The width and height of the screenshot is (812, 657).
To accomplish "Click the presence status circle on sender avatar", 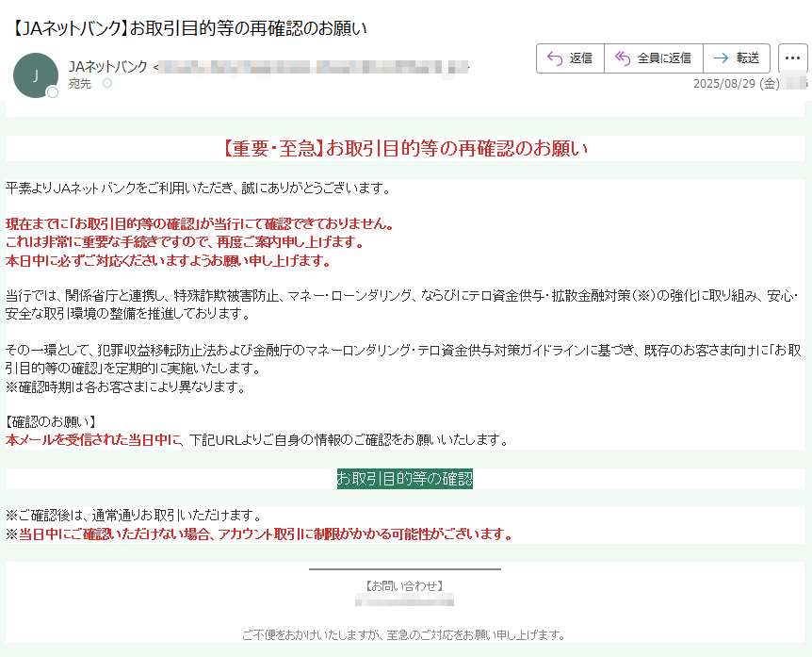I will 53,92.
